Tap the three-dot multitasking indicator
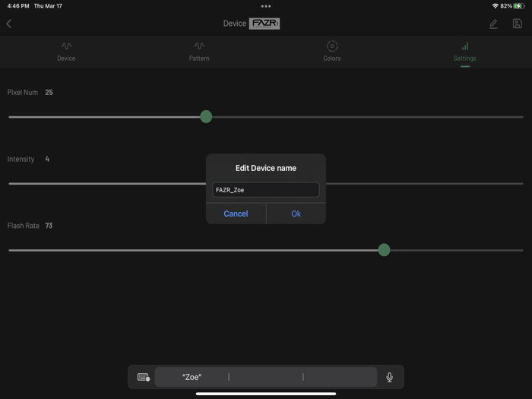The height and width of the screenshot is (399, 532). click(266, 6)
